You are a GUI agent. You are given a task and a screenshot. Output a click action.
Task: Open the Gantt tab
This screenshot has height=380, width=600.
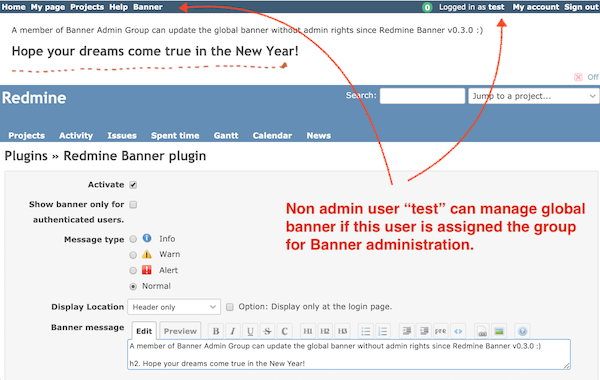coord(226,135)
